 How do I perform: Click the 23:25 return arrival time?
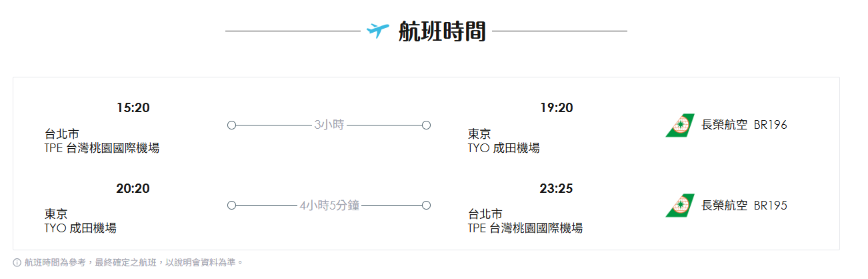pyautogui.click(x=556, y=188)
